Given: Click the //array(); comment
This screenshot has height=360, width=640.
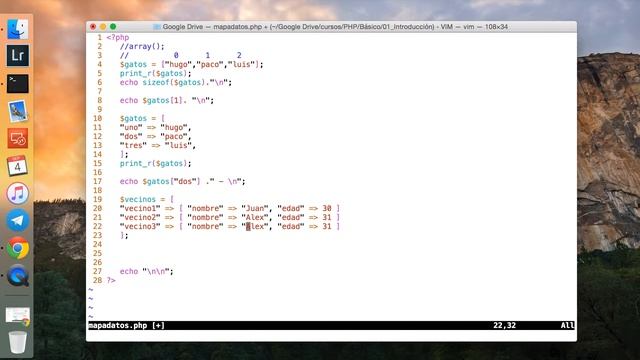Looking at the screenshot, I should point(142,47).
